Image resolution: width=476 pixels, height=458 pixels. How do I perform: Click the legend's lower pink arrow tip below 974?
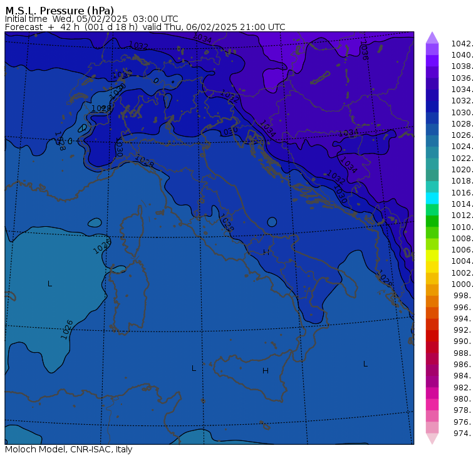pyautogui.click(x=432, y=439)
